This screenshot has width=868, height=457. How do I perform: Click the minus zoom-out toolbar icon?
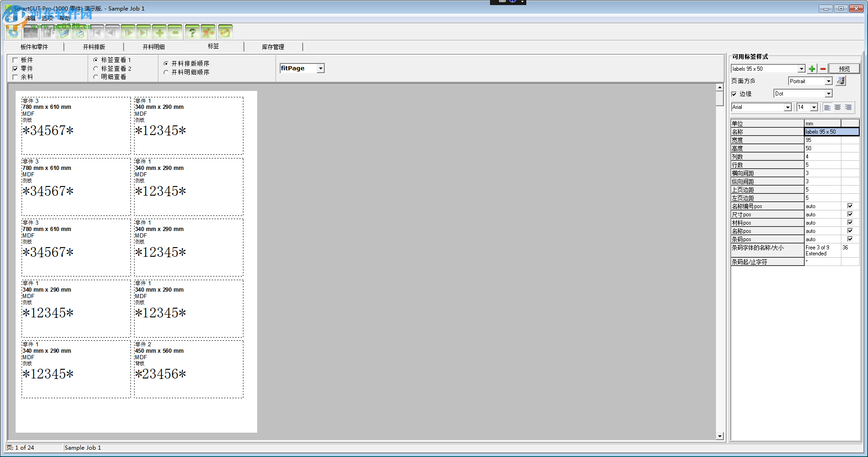tap(175, 33)
